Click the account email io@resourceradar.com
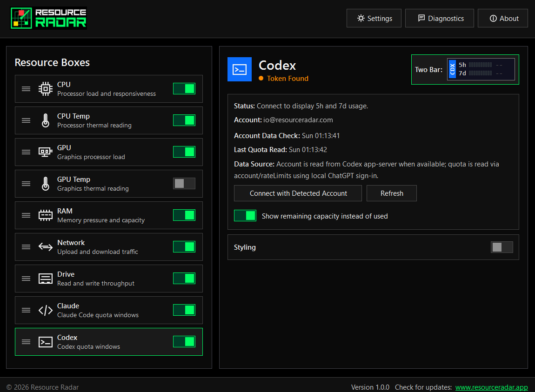The image size is (535, 392). [298, 120]
